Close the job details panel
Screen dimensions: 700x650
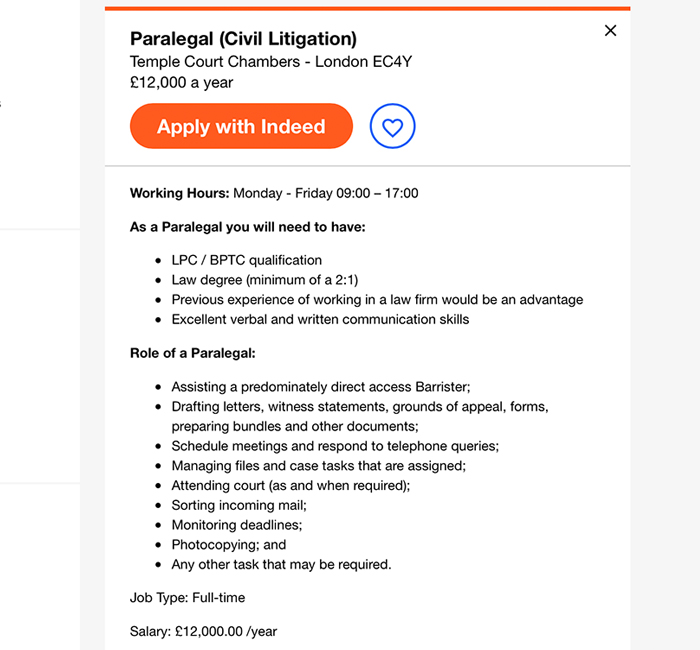coord(610,30)
